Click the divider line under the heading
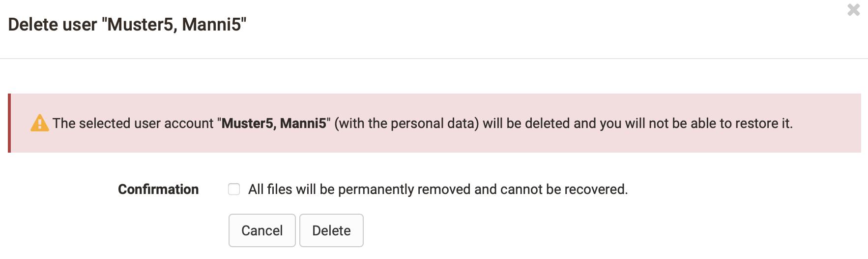This screenshot has width=868, height=259. (x=434, y=59)
